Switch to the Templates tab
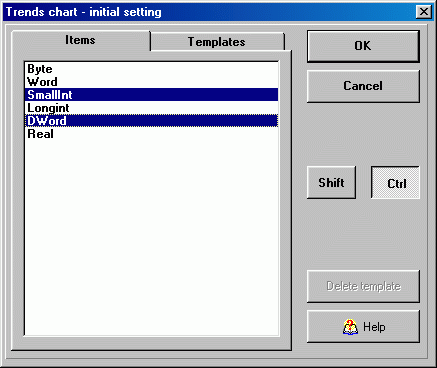The width and height of the screenshot is (437, 368). pos(217,42)
